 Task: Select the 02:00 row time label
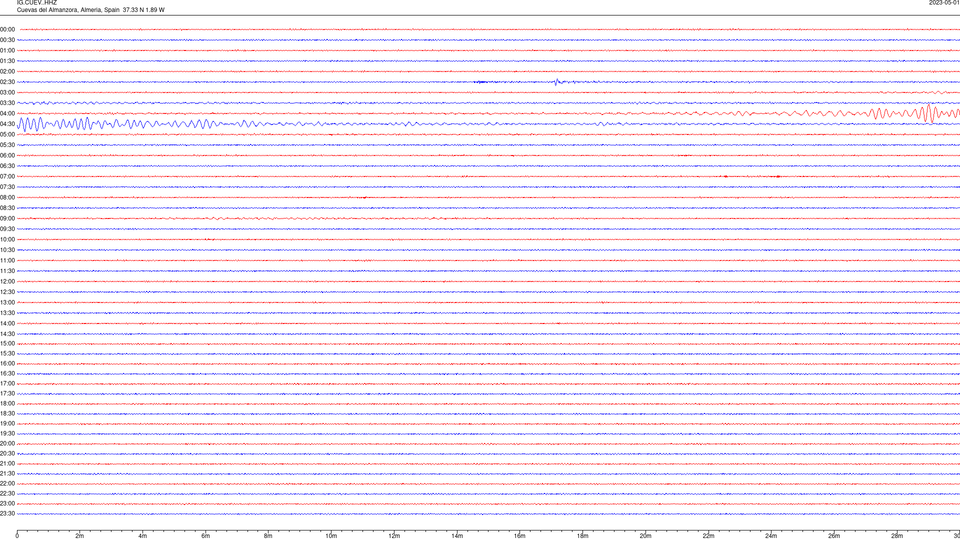7,71
